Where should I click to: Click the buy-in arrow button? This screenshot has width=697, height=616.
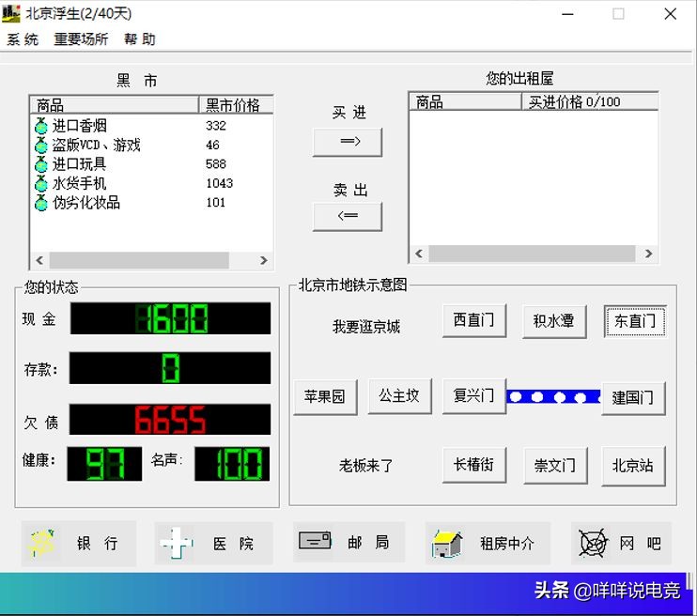[x=348, y=142]
